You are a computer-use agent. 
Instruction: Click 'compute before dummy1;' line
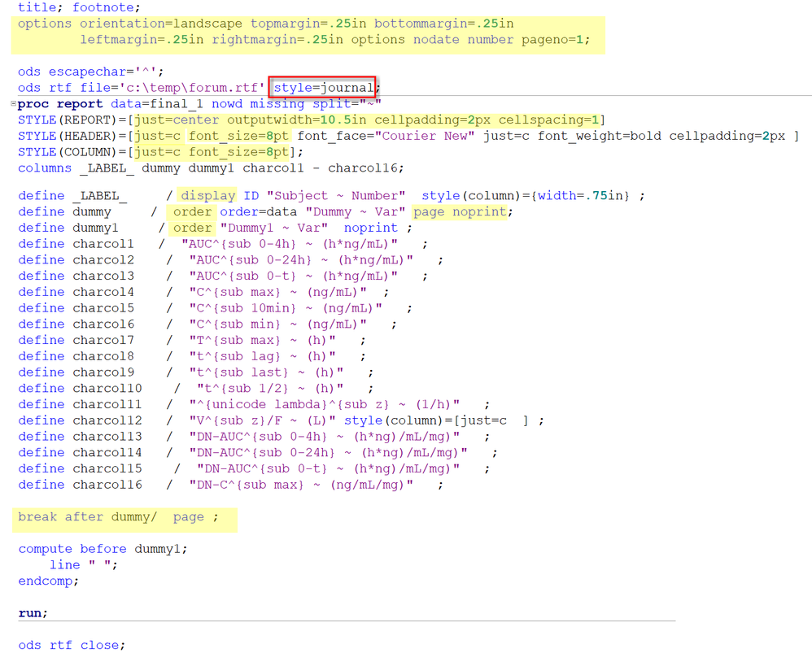click(103, 548)
